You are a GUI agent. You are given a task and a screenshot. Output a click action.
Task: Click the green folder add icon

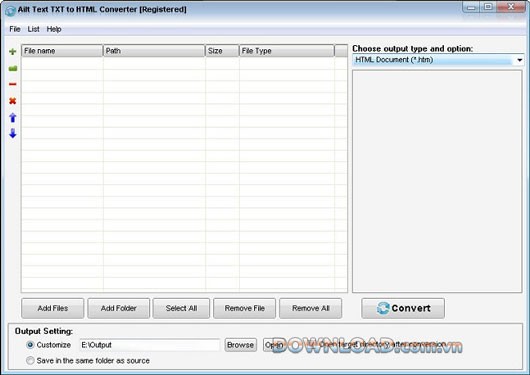(13, 69)
